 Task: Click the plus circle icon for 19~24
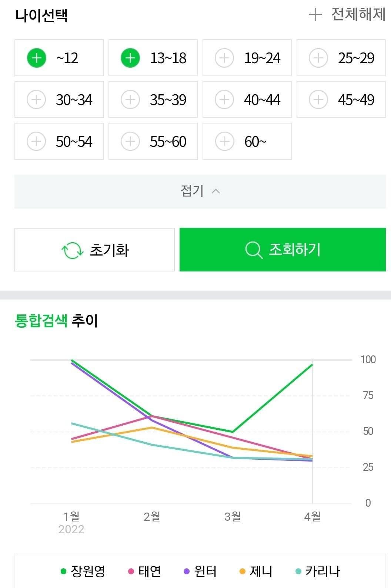pyautogui.click(x=224, y=58)
